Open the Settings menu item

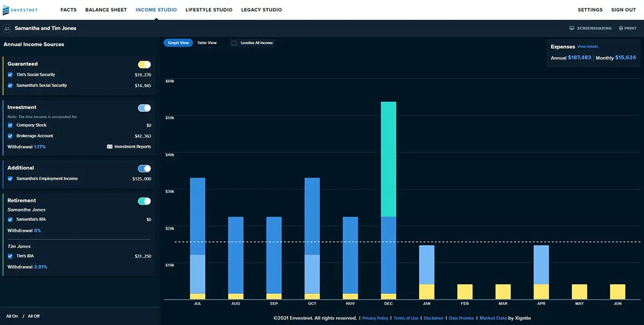(590, 10)
